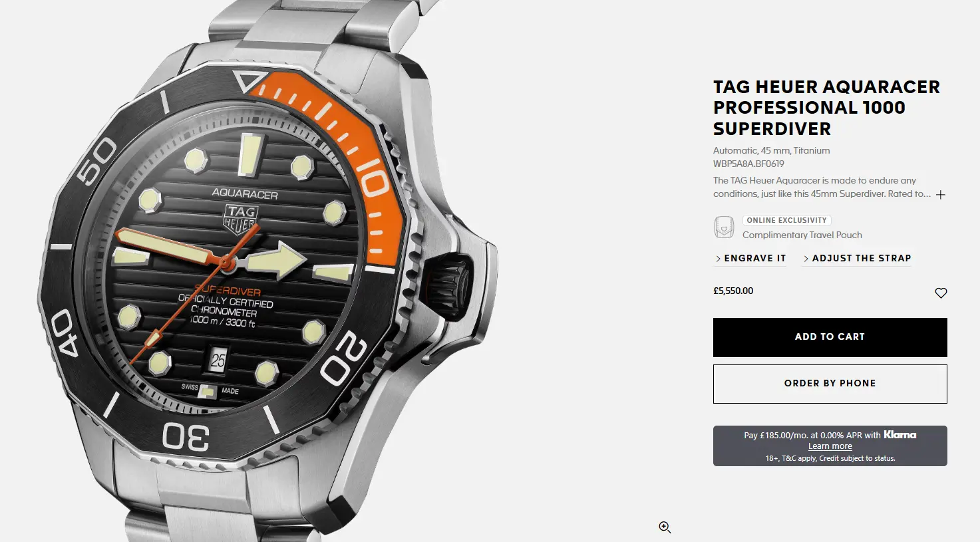Click the truncated description text about the Superdiver

click(x=822, y=187)
